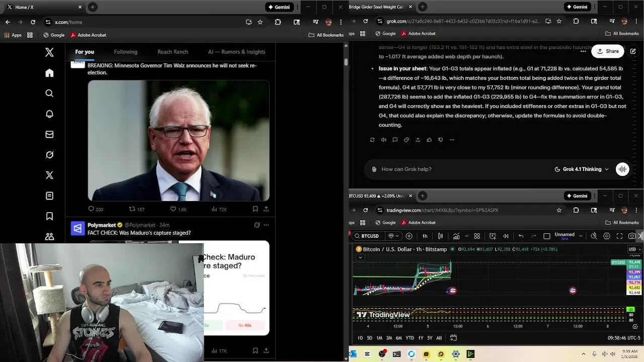Open candlestick chart type menu
Image resolution: width=644 pixels, height=362 pixels.
tap(440, 236)
